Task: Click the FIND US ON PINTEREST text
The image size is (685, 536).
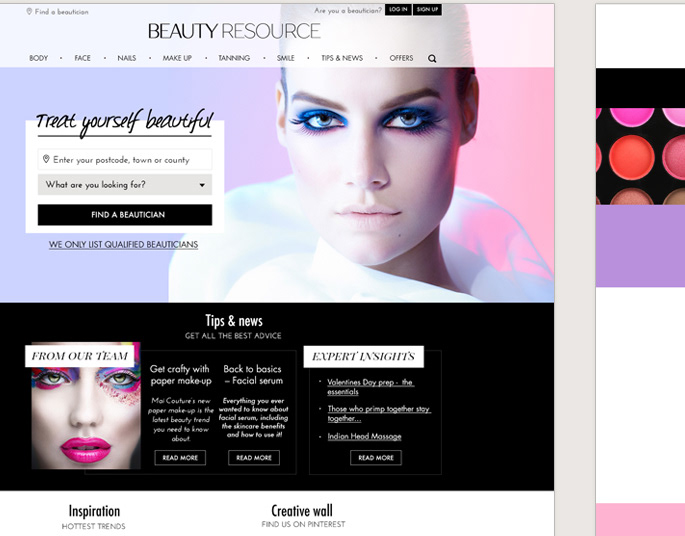Action: click(x=303, y=524)
